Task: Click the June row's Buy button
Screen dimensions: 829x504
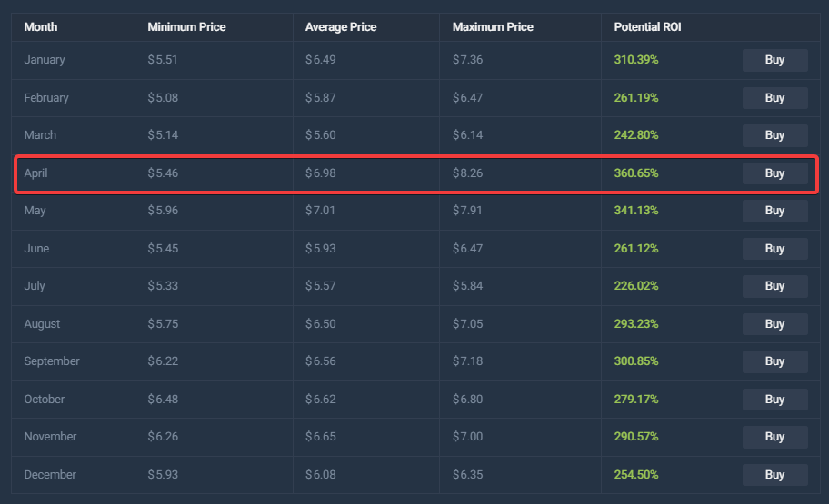Action: pos(774,249)
